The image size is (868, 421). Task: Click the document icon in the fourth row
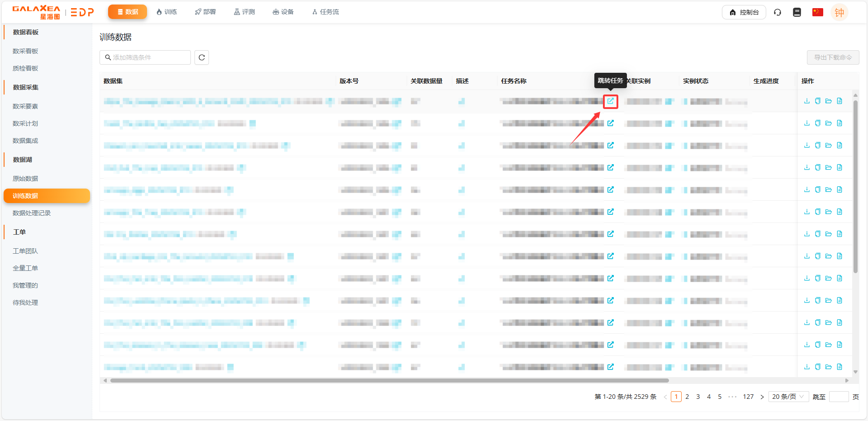839,167
